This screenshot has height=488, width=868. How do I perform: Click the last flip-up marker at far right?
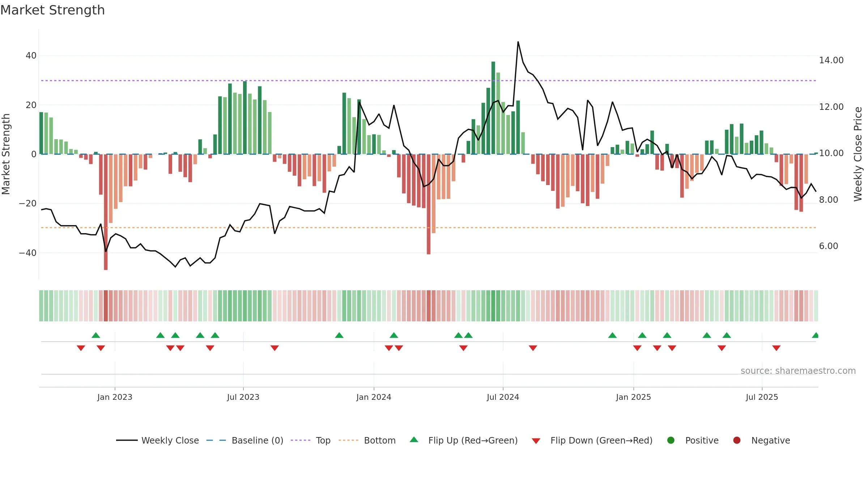click(815, 335)
